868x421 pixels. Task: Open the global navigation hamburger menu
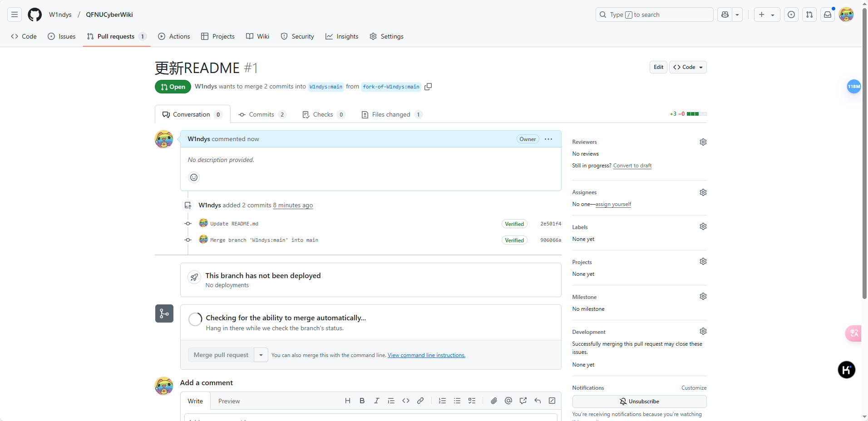(15, 15)
